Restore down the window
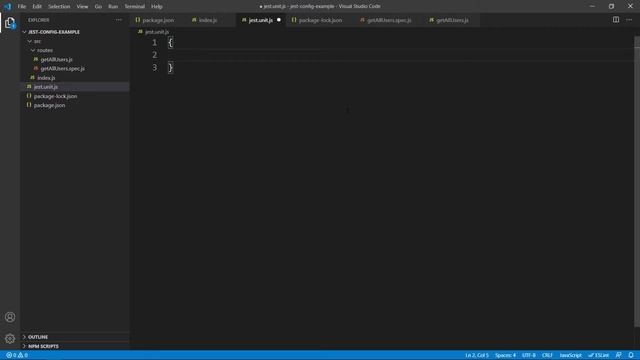640x360 pixels. (x=611, y=6)
